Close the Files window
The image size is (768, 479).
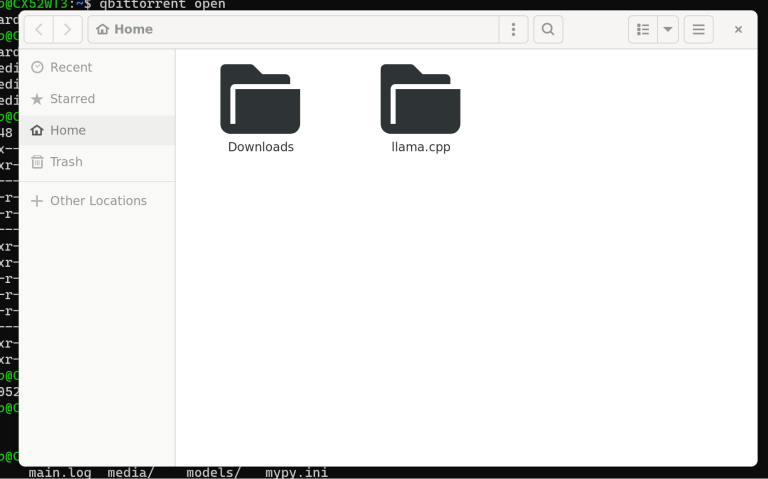(739, 29)
